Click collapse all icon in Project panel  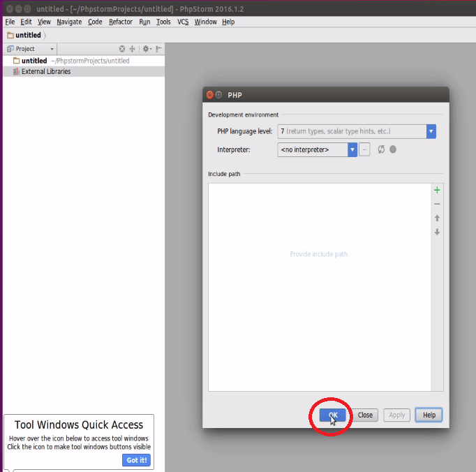point(132,49)
